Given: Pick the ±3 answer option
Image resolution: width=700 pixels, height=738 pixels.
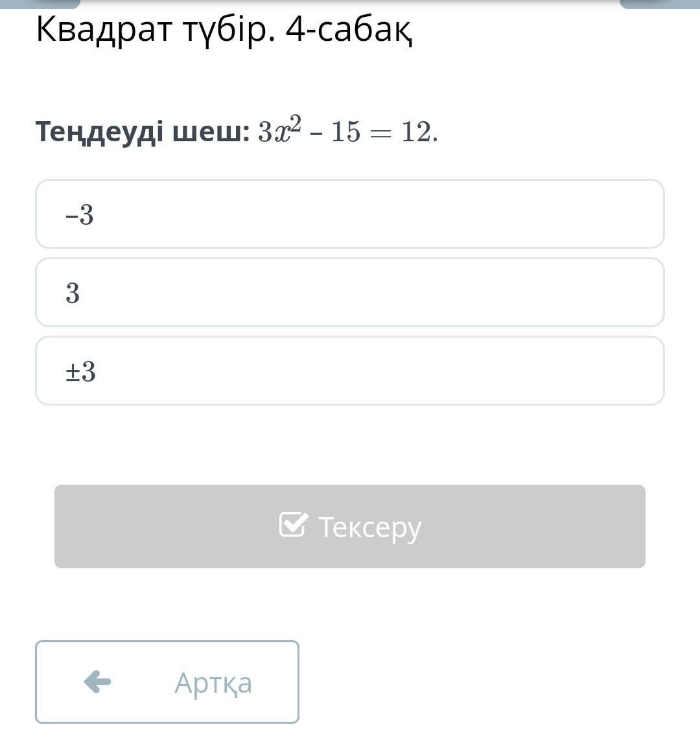Looking at the screenshot, I should coord(350,371).
